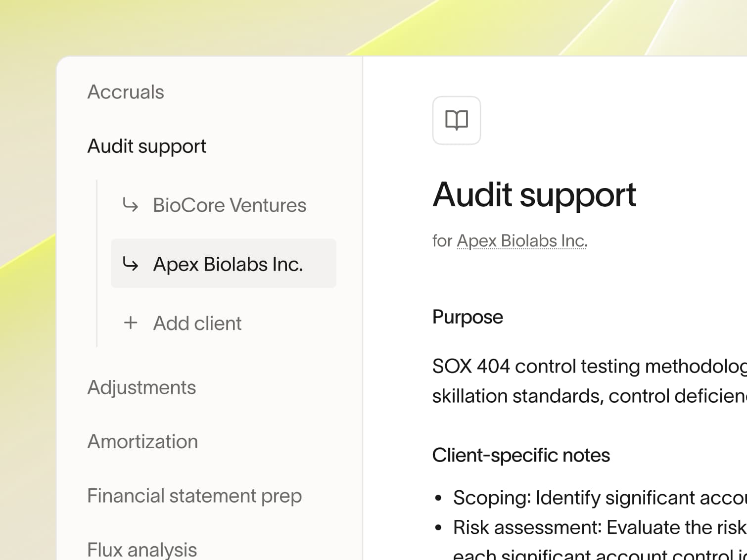Click the Risk assessment bullet point text
Screen dimensions: 747x560
[600, 527]
